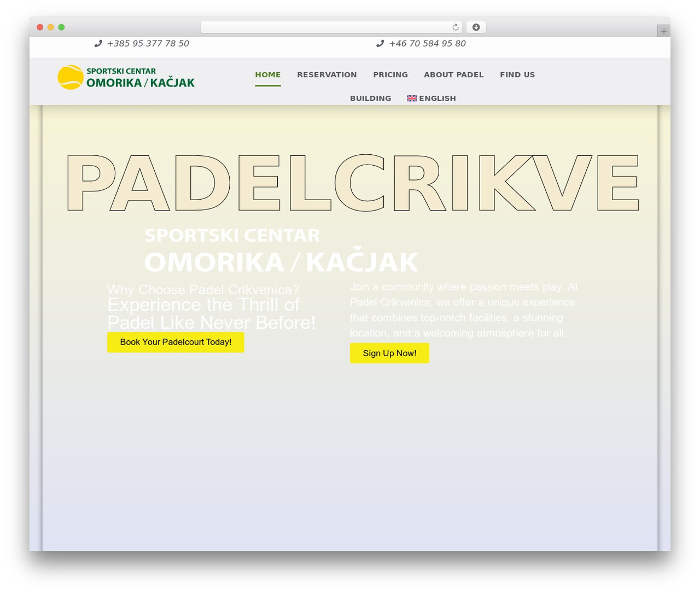Close the browser window with red button
The image size is (700, 593).
tap(40, 27)
